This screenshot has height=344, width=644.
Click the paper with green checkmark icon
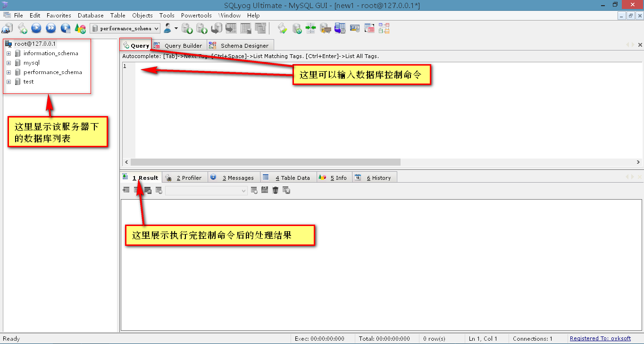point(282,28)
